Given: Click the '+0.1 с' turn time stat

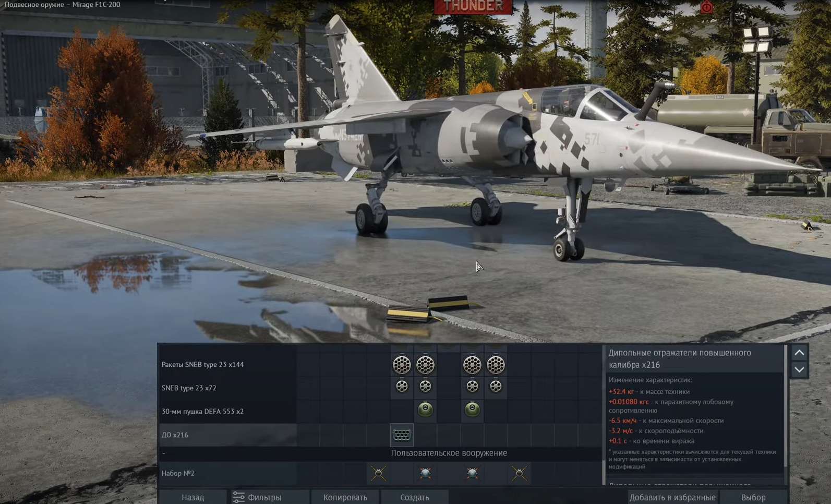Looking at the screenshot, I should [x=652, y=441].
